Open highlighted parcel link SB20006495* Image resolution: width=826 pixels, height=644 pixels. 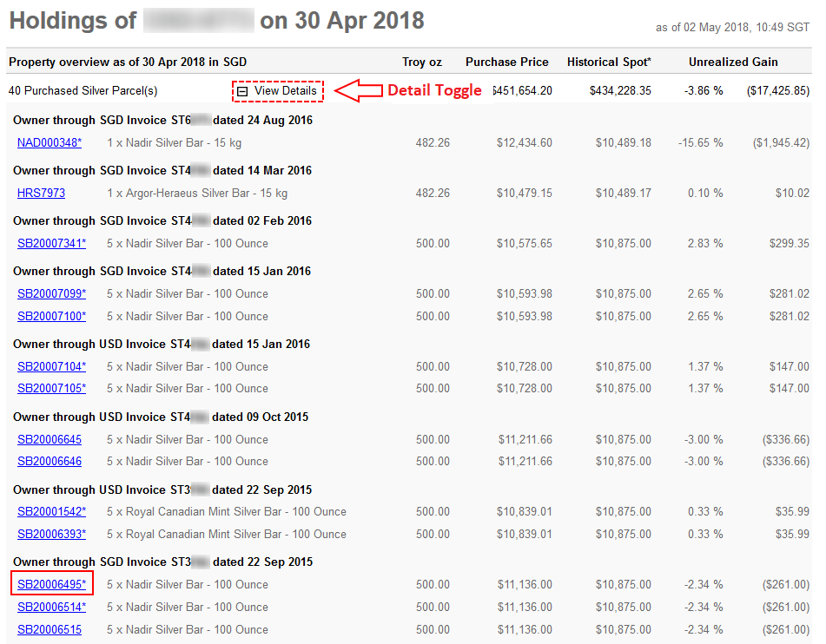click(x=51, y=584)
